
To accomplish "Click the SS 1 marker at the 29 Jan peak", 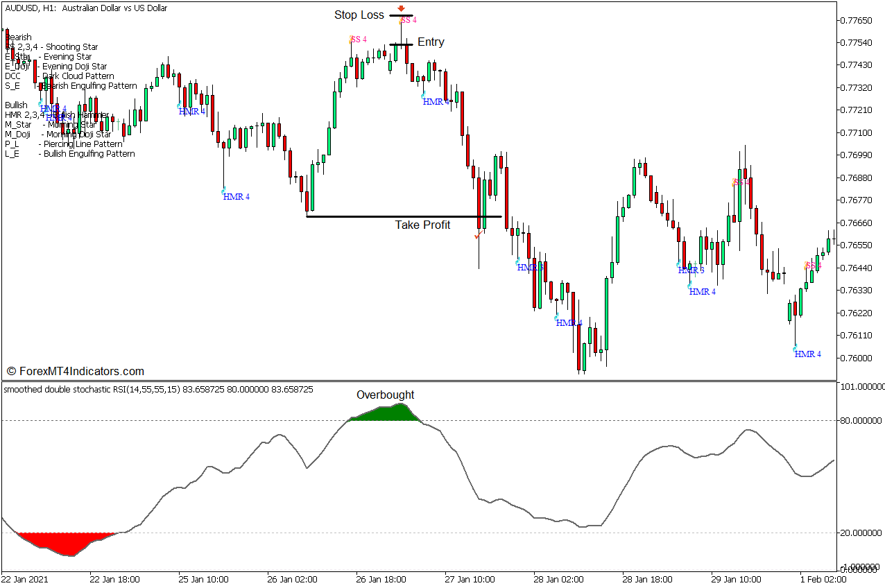I will click(739, 183).
